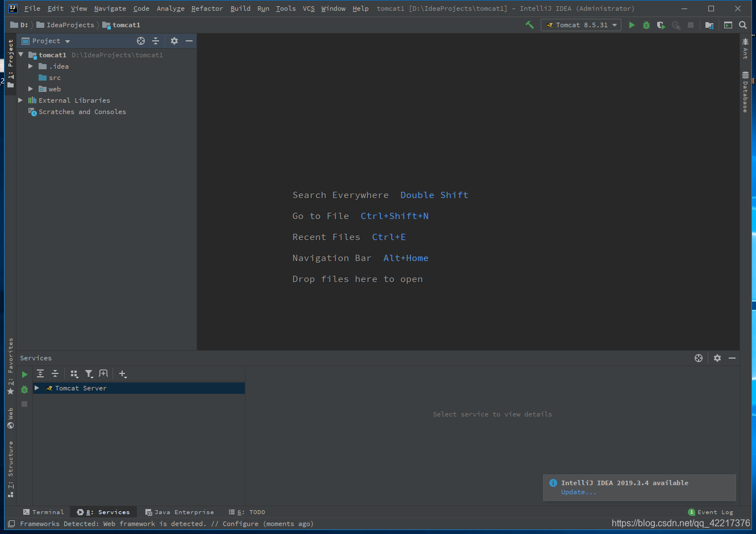Open Services panel gear settings
The height and width of the screenshot is (534, 756).
[717, 358]
